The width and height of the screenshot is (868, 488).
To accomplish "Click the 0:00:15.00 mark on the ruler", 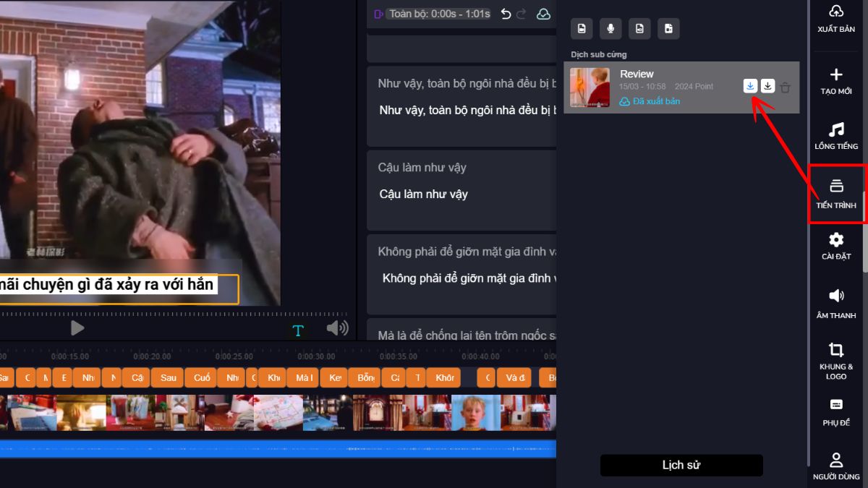I will (x=70, y=356).
